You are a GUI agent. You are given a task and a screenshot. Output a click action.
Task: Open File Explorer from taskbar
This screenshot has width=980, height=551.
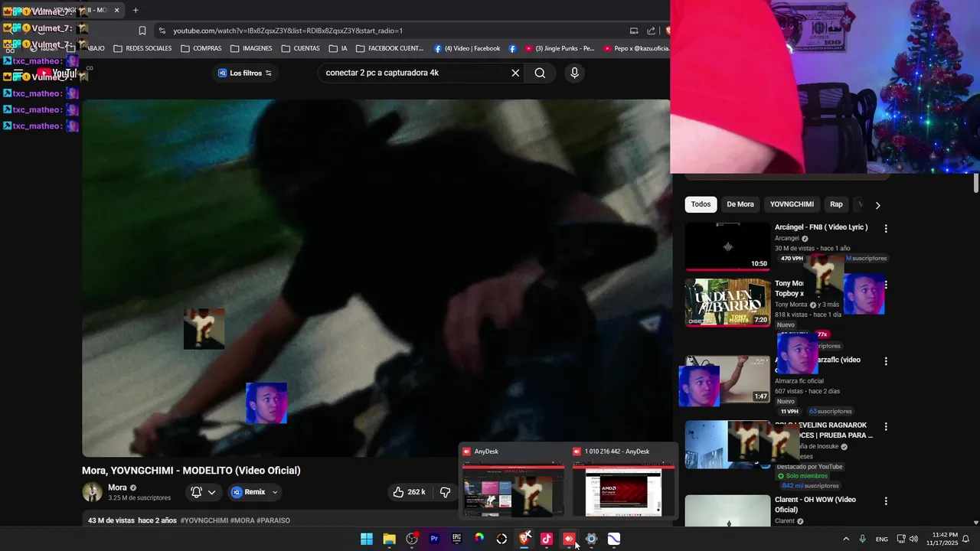(389, 539)
